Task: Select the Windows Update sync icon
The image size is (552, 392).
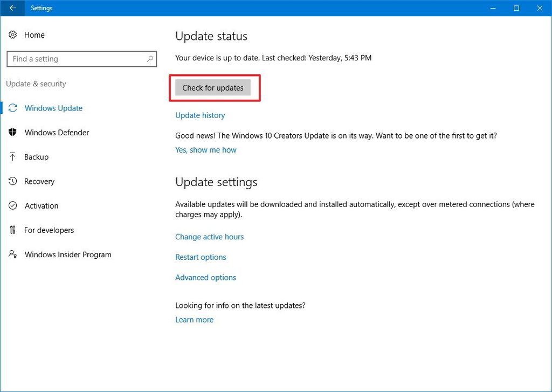Action: (x=13, y=108)
